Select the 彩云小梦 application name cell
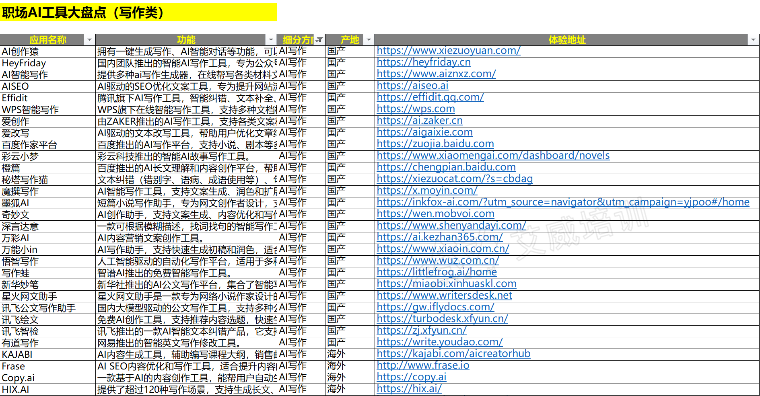 tap(48, 156)
